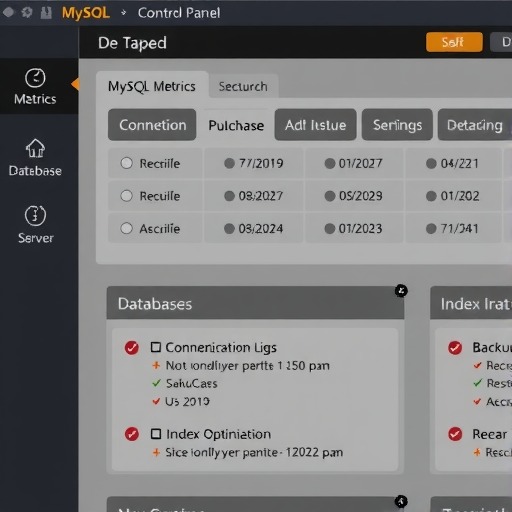Viewport: 512px width, 512px height.
Task: Click green check before SahuCaes
Action: pos(156,383)
